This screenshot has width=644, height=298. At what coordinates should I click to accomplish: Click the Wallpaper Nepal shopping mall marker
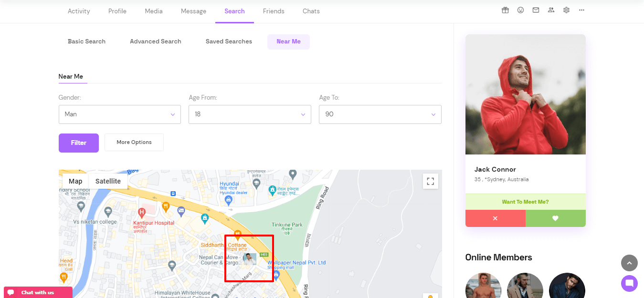276,275
